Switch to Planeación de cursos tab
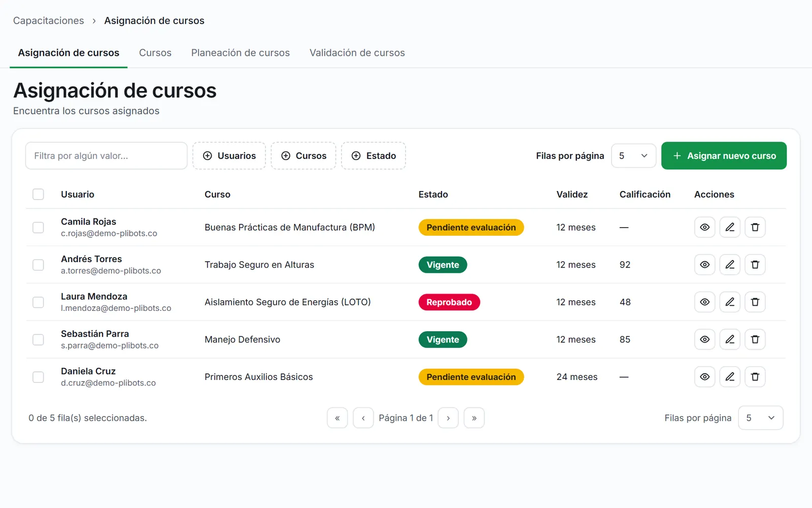This screenshot has height=508, width=812. click(241, 53)
